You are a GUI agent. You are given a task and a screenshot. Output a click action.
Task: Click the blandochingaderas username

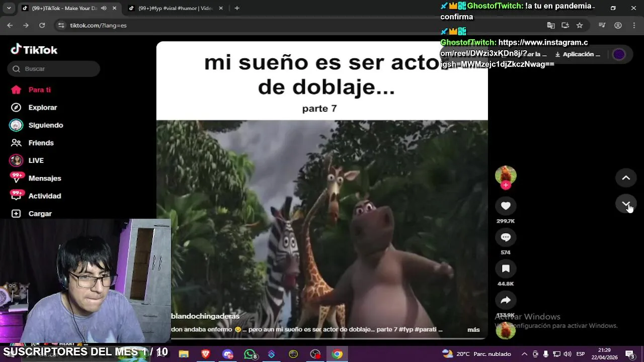(x=205, y=316)
